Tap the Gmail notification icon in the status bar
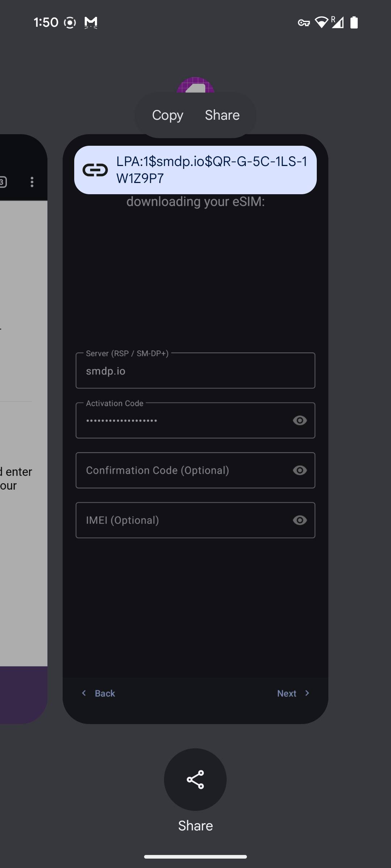The width and height of the screenshot is (391, 868). tap(91, 23)
